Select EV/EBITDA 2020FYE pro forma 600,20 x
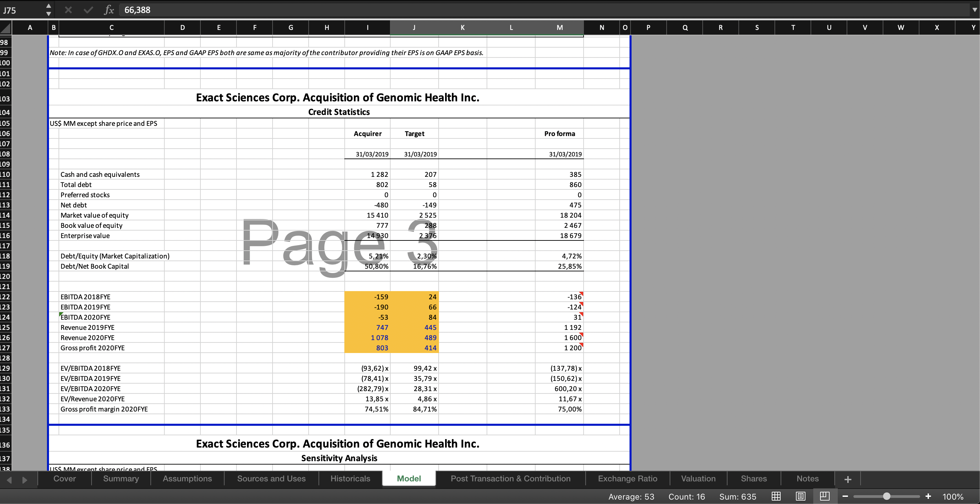980x504 pixels. tap(559, 388)
